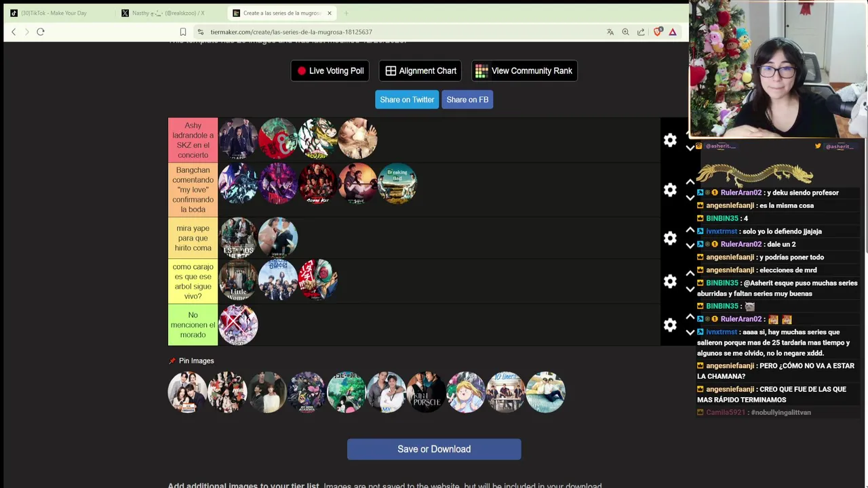Click the Breaking Bad image in the second tier
Viewport: 868px width, 488px height.
pyautogui.click(x=397, y=183)
